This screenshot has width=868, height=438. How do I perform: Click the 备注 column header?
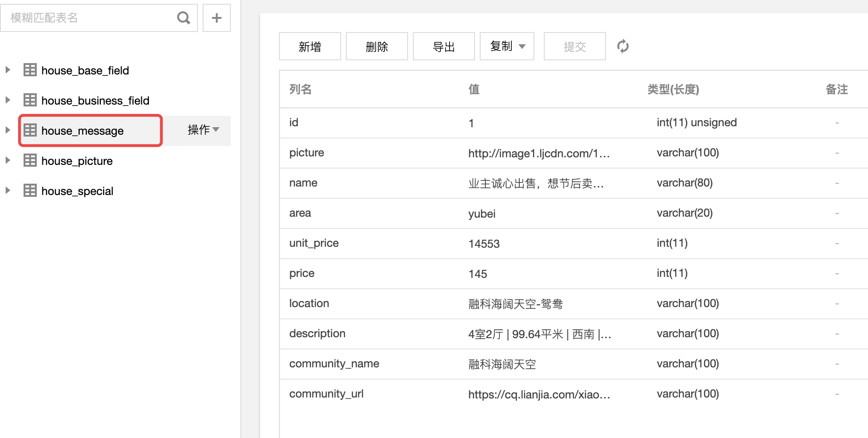point(837,89)
